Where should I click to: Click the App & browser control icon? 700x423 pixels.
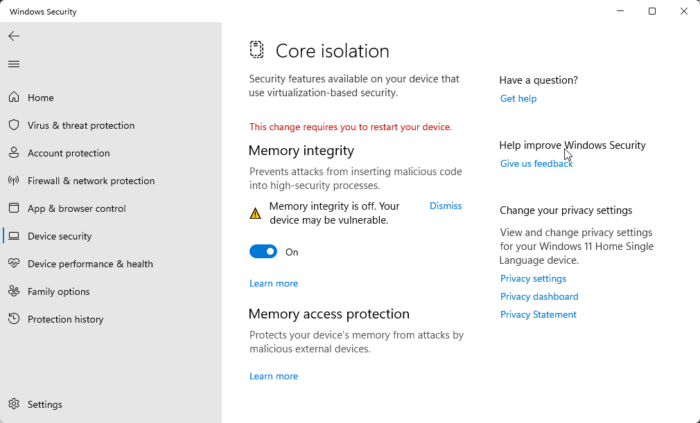tap(14, 209)
